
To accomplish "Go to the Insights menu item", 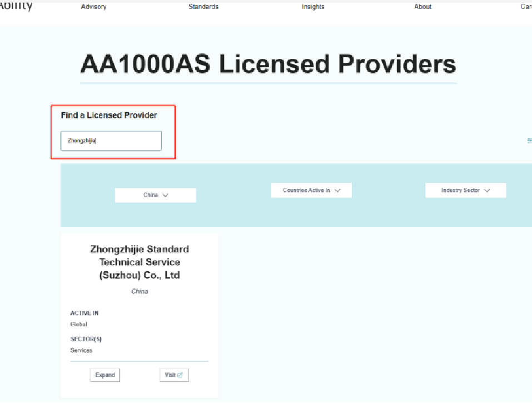I will point(313,7).
